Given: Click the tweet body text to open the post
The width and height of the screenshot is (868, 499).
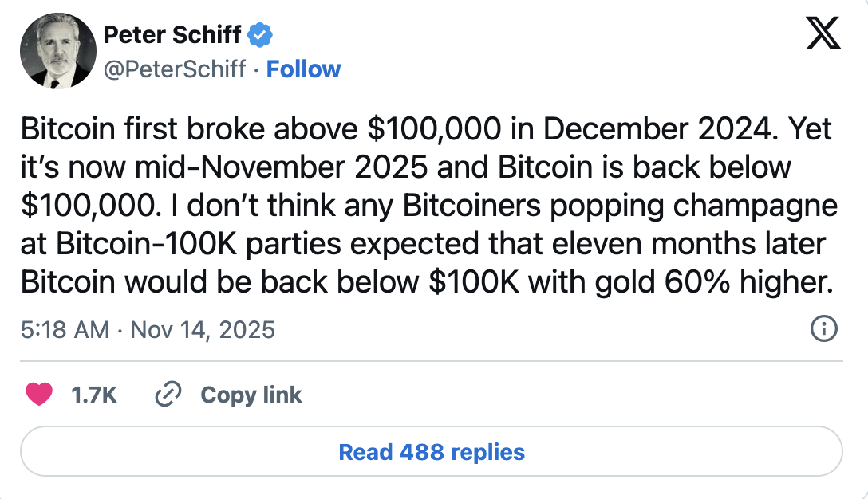Looking at the screenshot, I should 431,205.
